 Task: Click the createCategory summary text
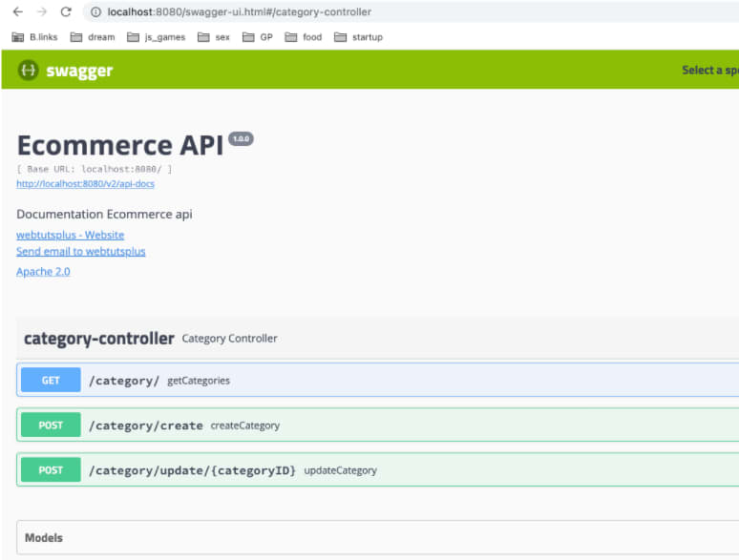pyautogui.click(x=245, y=425)
